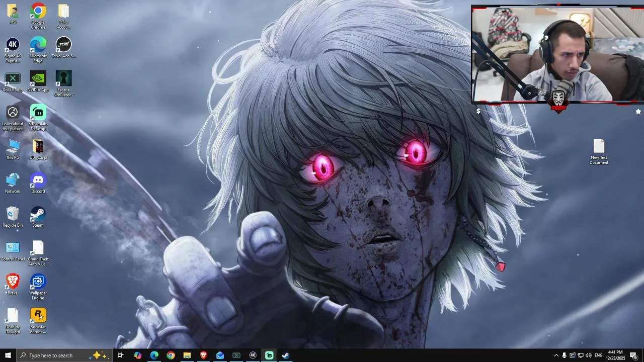Open GoXLR app from the taskbar
The height and width of the screenshot is (362, 644).
[236, 355]
